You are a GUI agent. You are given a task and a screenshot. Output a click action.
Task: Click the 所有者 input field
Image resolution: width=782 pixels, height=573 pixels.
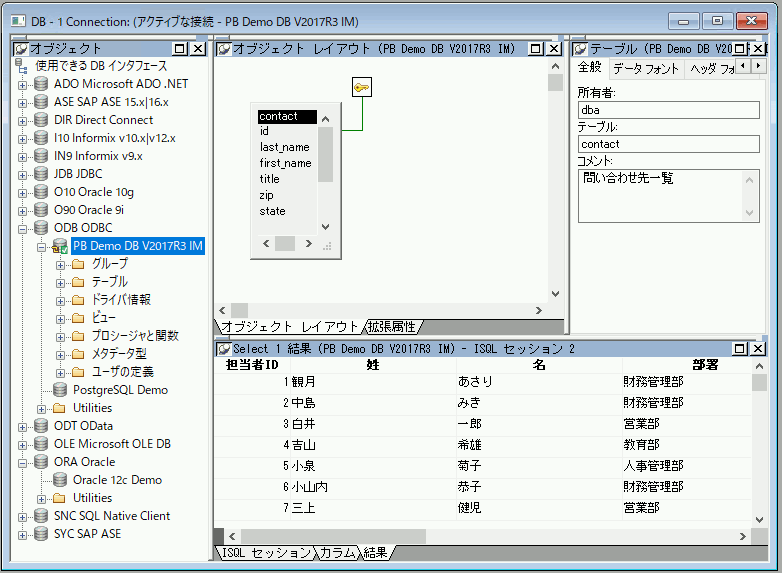tap(668, 111)
